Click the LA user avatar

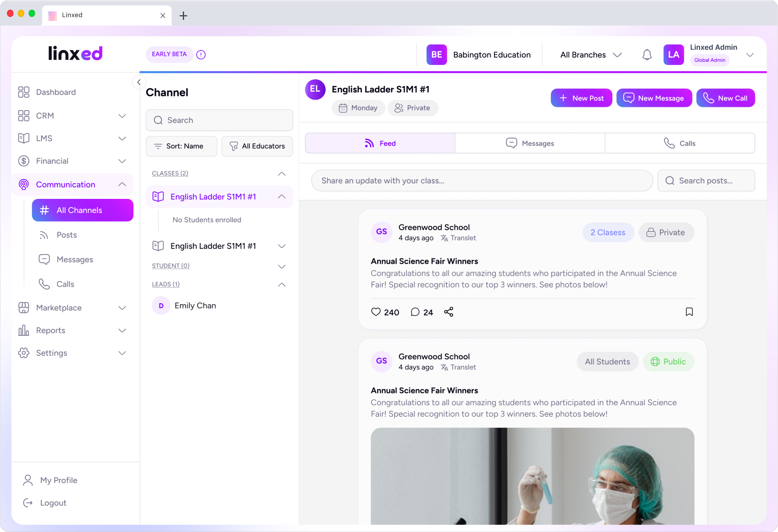674,55
